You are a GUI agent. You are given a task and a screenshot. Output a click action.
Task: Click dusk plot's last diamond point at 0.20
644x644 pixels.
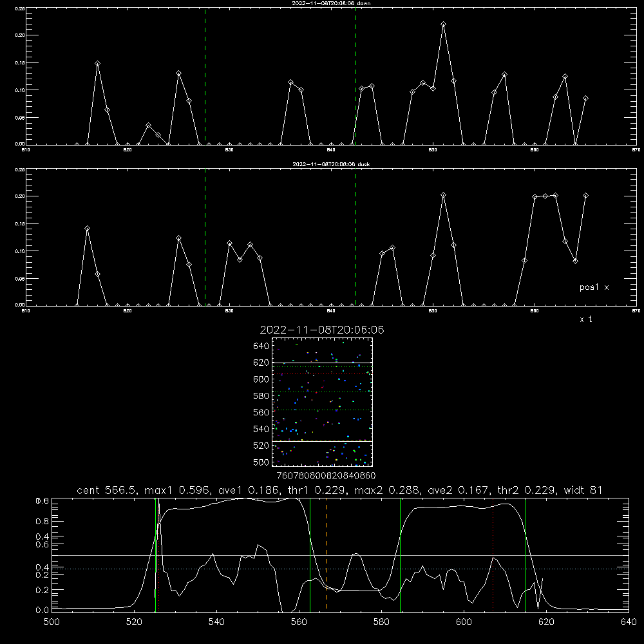[x=585, y=196]
